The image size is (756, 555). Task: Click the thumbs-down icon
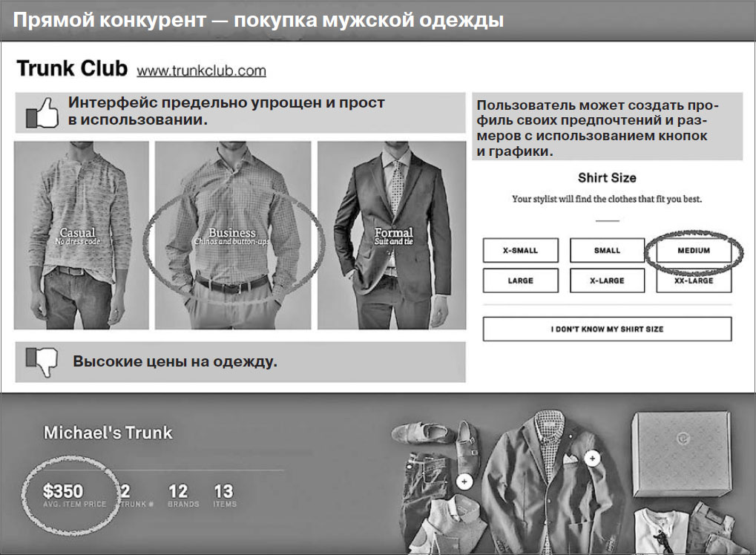point(42,361)
